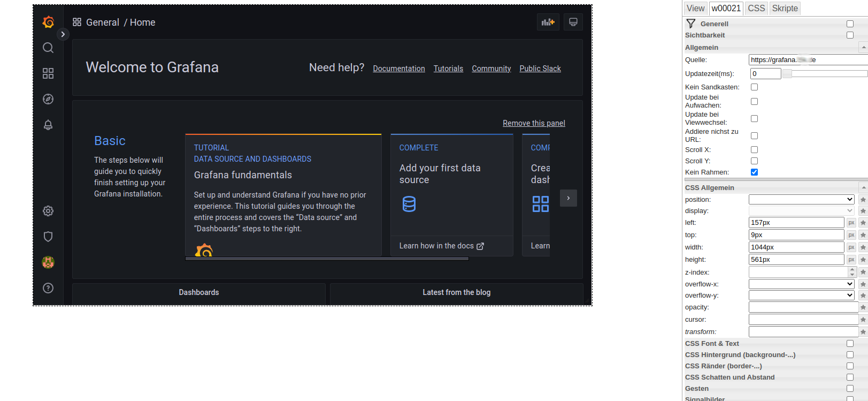Click the star icon beside display
The height and width of the screenshot is (401, 868).
click(x=863, y=211)
